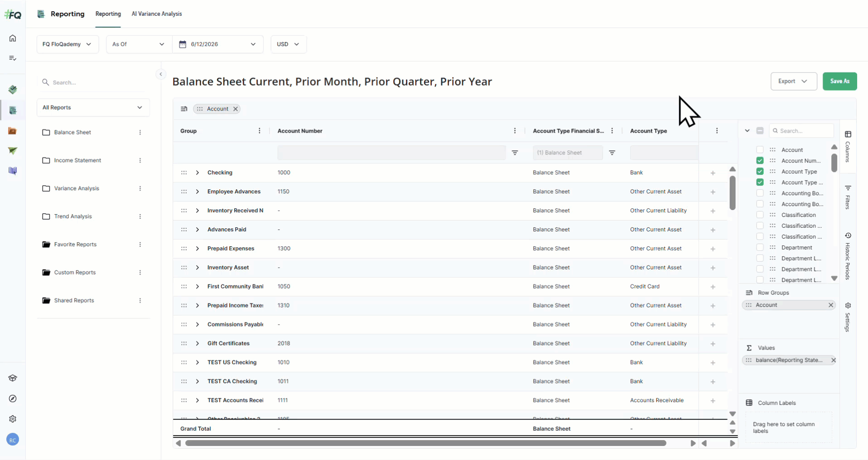The height and width of the screenshot is (460, 868).
Task: Click the columns list scrollbar thumb
Action: [x=834, y=163]
